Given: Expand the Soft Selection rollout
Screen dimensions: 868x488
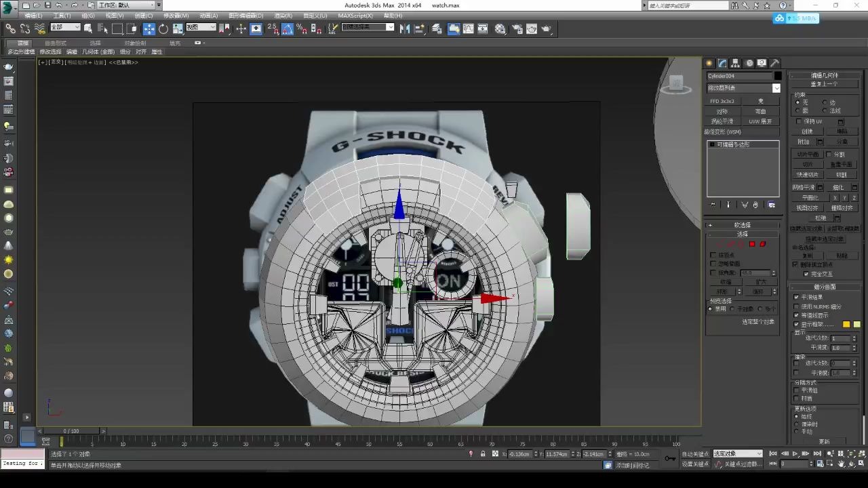Looking at the screenshot, I should pos(743,225).
